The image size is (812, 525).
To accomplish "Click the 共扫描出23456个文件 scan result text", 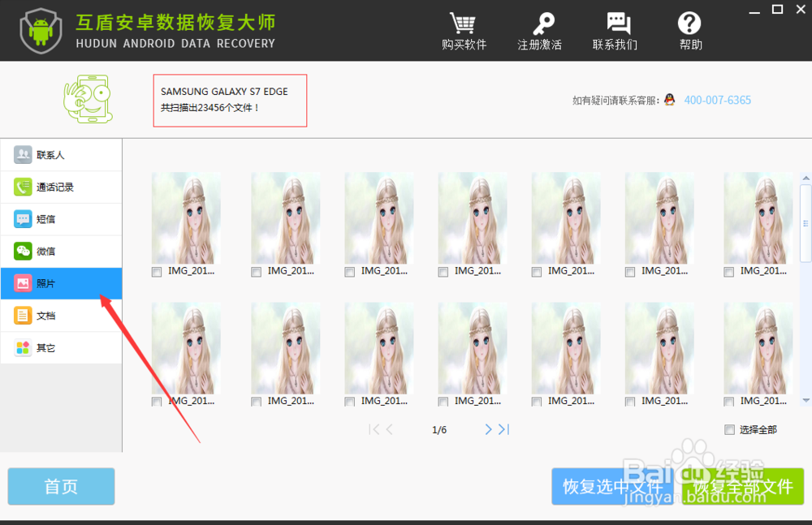I will click(209, 108).
